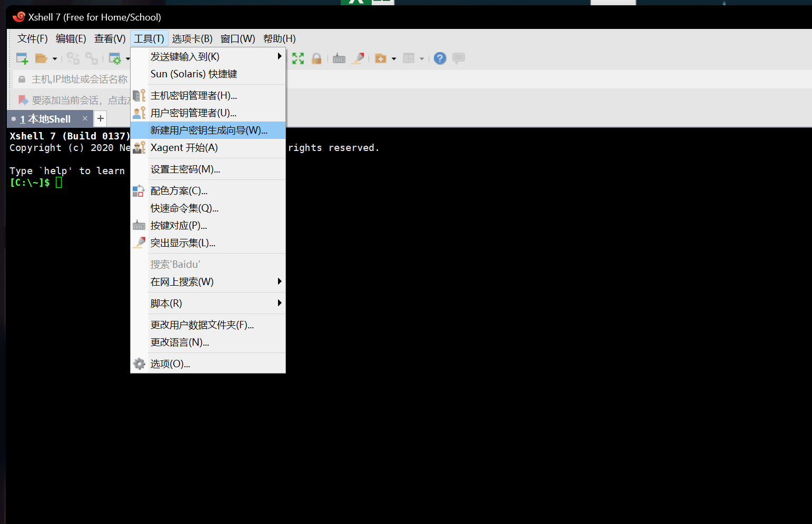
Task: Choose 设置主密码(M)... menu entry
Action: pyautogui.click(x=208, y=169)
